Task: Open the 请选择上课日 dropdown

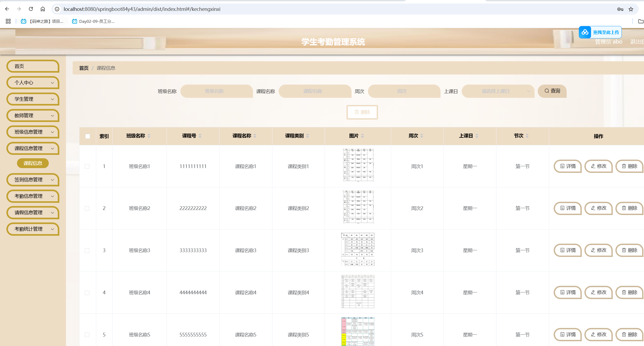Action: pyautogui.click(x=498, y=91)
